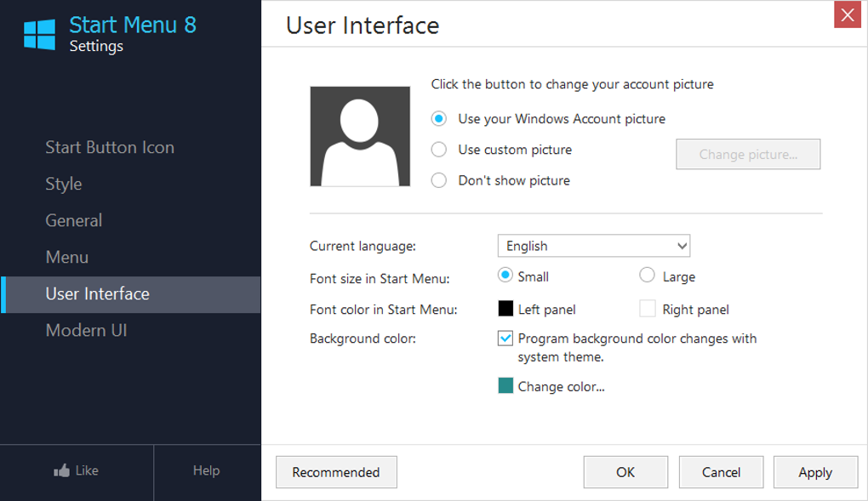Choose Use custom picture option
This screenshot has width=868, height=501.
[439, 150]
